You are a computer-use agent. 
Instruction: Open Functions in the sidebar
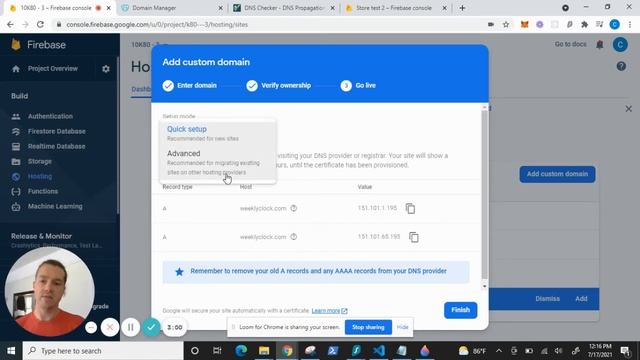click(42, 191)
